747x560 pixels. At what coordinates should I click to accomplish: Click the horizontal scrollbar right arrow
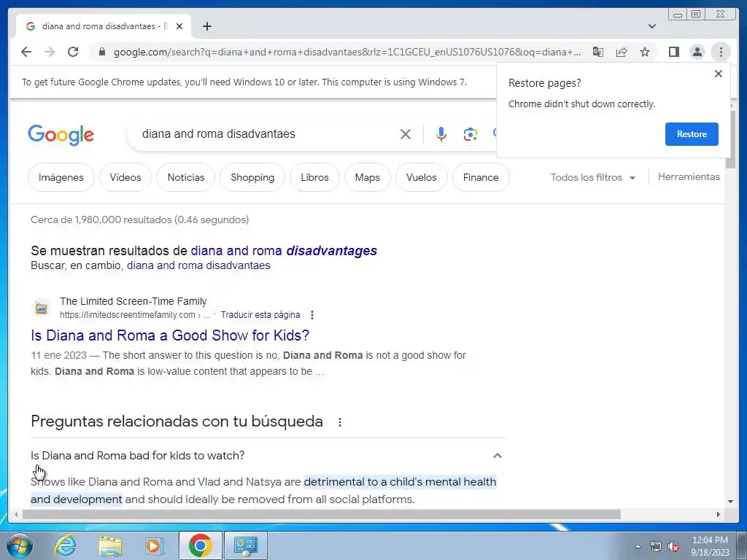click(719, 514)
